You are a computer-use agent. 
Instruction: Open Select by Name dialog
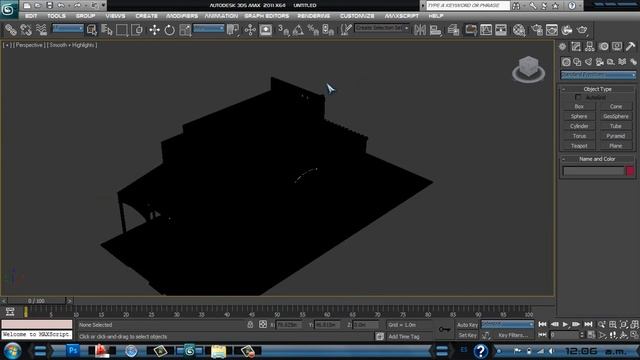(107, 30)
